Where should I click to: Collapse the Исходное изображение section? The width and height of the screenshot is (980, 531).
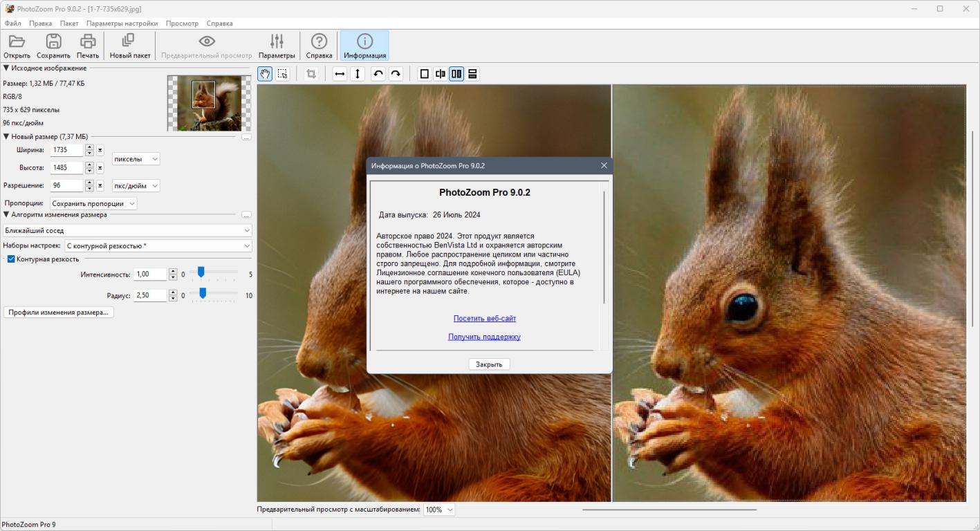pos(6,68)
